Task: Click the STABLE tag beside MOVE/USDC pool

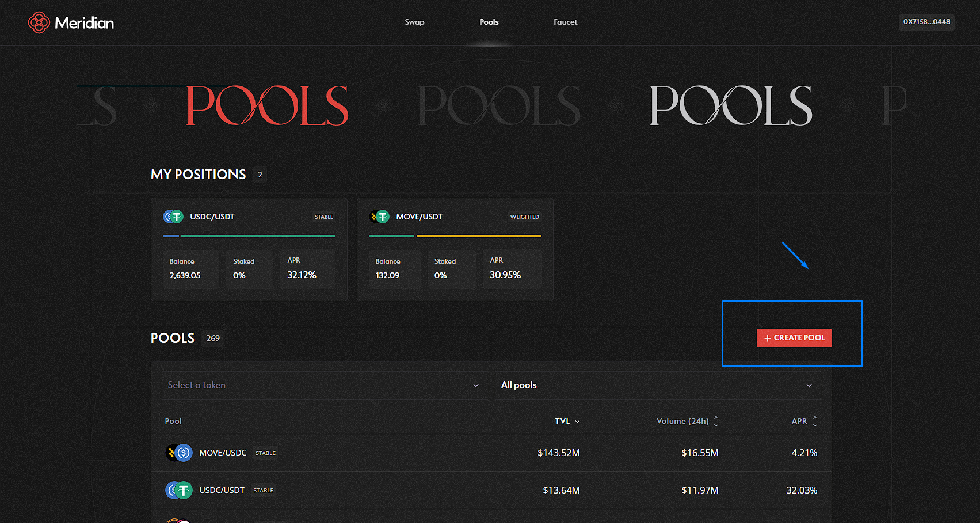Action: pyautogui.click(x=266, y=453)
